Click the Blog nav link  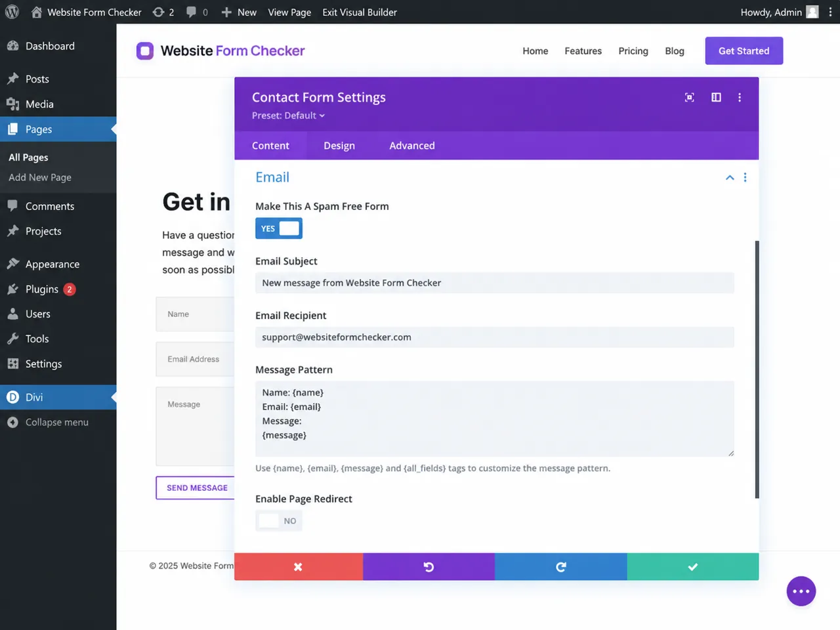point(675,51)
